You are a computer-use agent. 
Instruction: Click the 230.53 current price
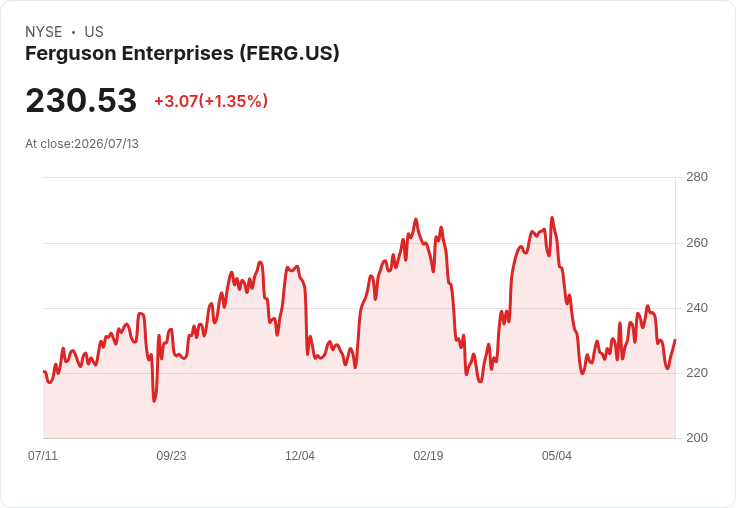tap(81, 100)
